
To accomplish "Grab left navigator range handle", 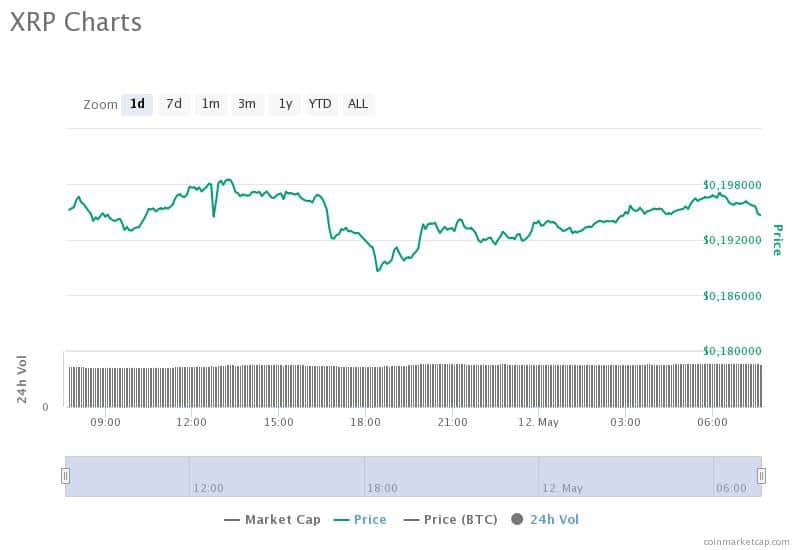I will coord(65,476).
